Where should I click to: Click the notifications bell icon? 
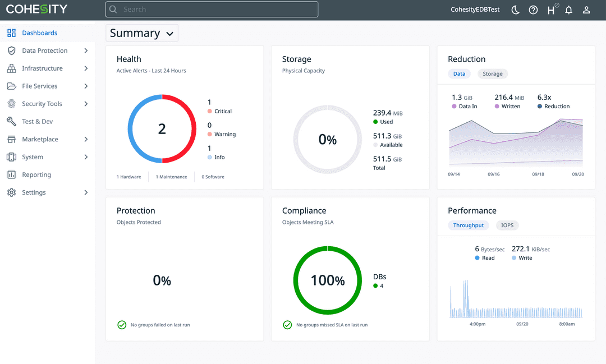tap(568, 10)
